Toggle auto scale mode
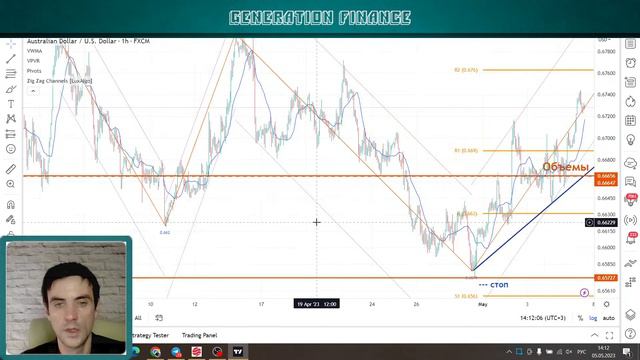Image resolution: width=640 pixels, height=360 pixels. [x=609, y=318]
